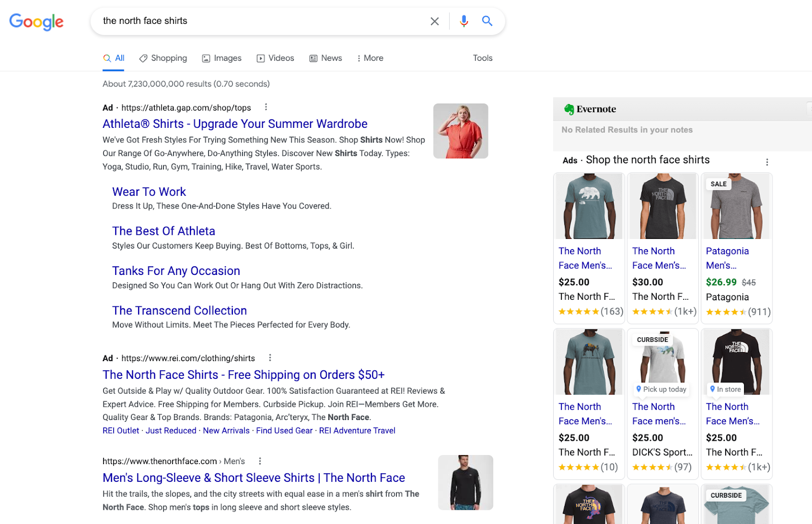Image resolution: width=812 pixels, height=524 pixels.
Task: Open the Wear To Work sitelink
Action: tap(149, 192)
